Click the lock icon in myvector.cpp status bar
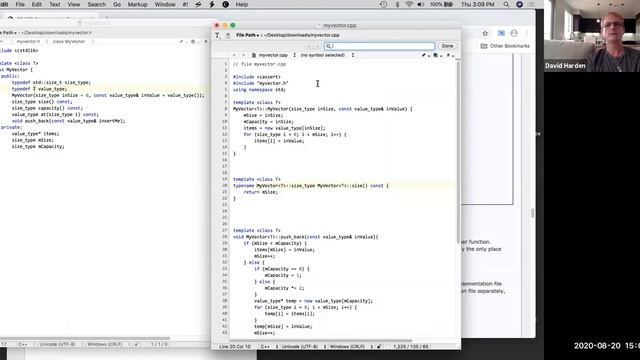The width and height of the screenshot is (640, 360). [379, 347]
